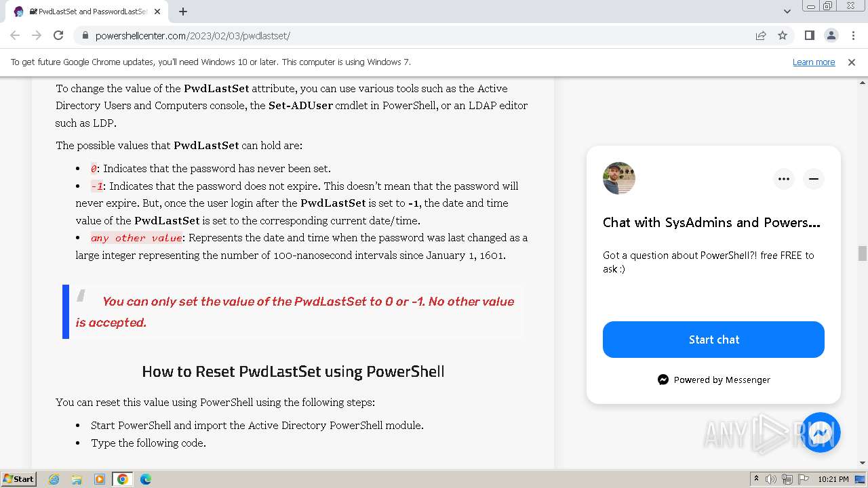Click the Start chat button

click(x=713, y=340)
